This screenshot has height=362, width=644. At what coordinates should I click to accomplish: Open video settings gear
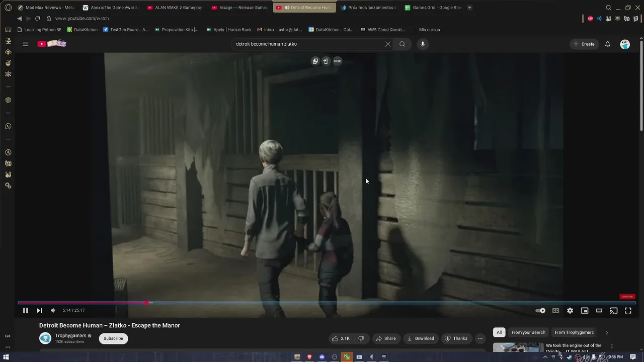pyautogui.click(x=570, y=311)
